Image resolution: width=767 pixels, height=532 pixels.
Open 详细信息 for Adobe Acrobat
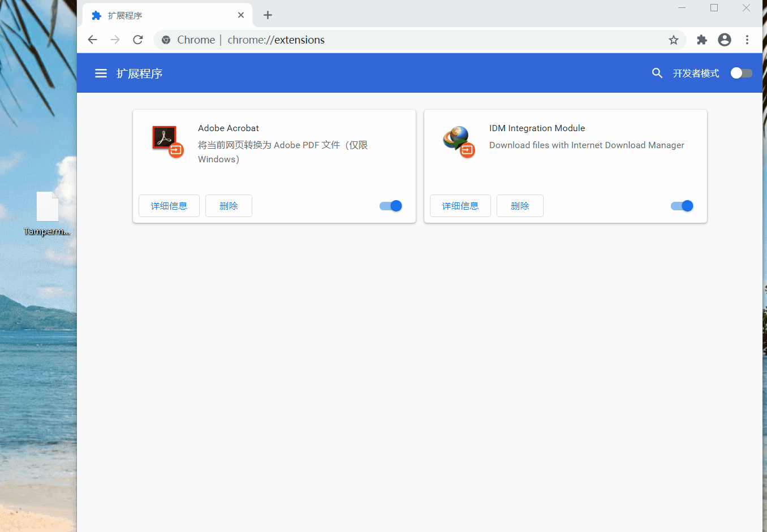tap(169, 206)
